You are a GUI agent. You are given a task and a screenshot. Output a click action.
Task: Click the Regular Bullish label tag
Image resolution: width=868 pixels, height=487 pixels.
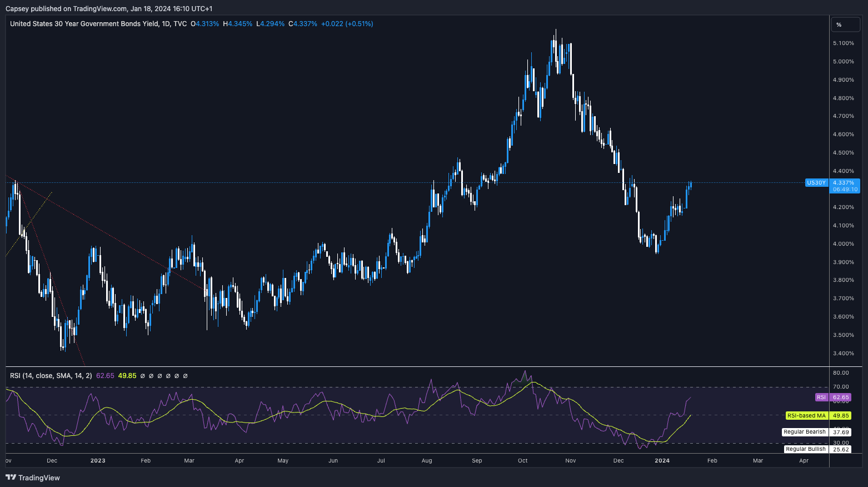point(806,449)
